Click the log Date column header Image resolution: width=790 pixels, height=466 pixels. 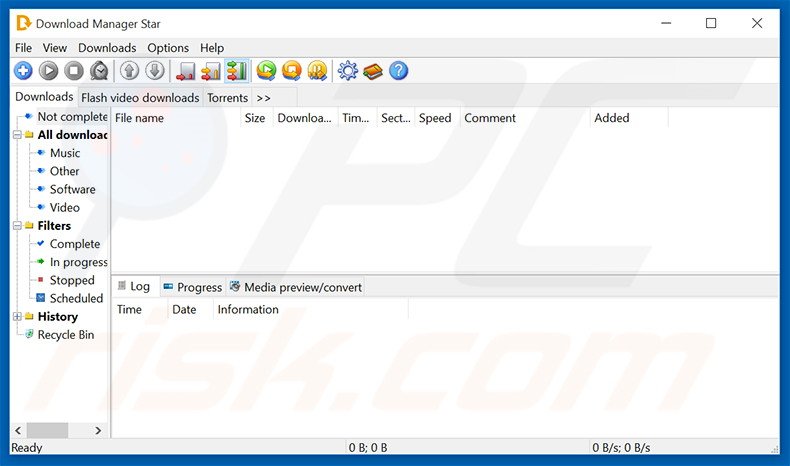190,309
